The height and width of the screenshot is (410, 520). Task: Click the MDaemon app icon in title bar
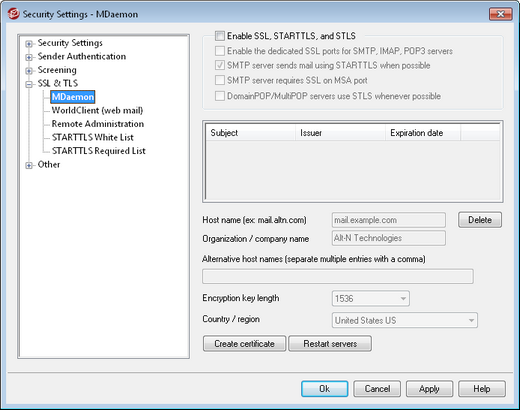click(13, 14)
